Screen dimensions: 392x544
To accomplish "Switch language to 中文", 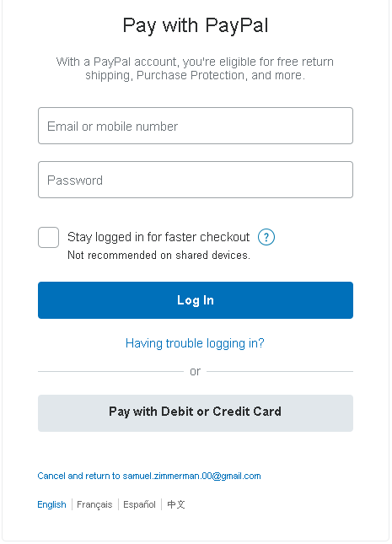I will [176, 504].
